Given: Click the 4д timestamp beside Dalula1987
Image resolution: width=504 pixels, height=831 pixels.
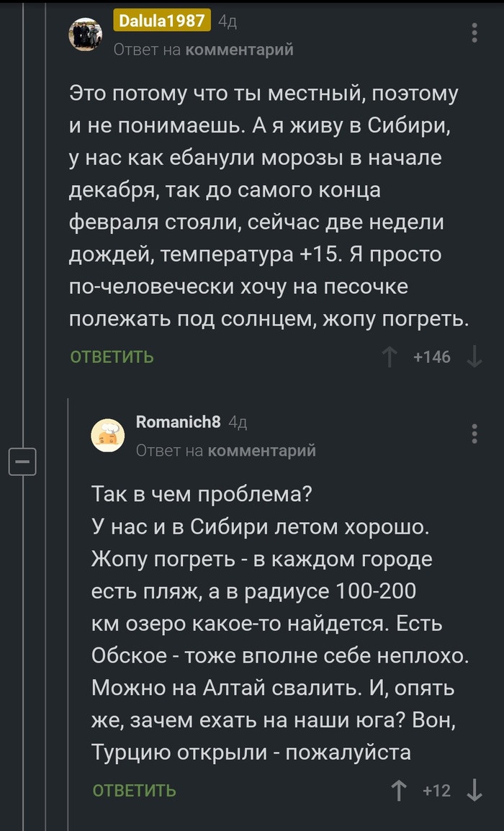Looking at the screenshot, I should pos(228,22).
